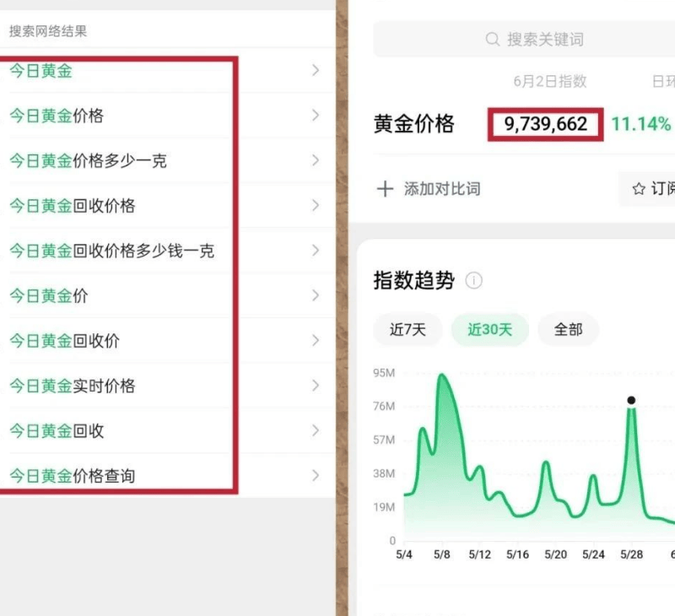Viewport: 675px width, 616px height.
Task: Click arrow next to 今日黄金实时价格
Action: click(x=316, y=386)
